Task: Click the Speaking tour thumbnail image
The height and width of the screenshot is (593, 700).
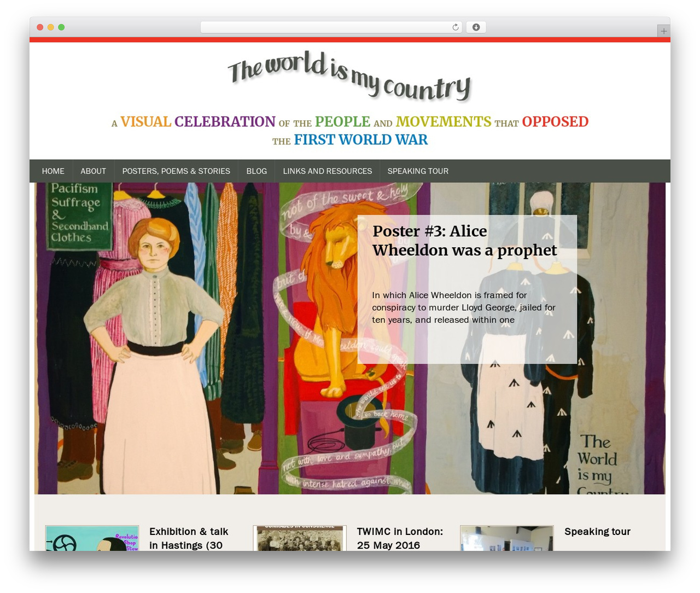Action: [x=507, y=538]
